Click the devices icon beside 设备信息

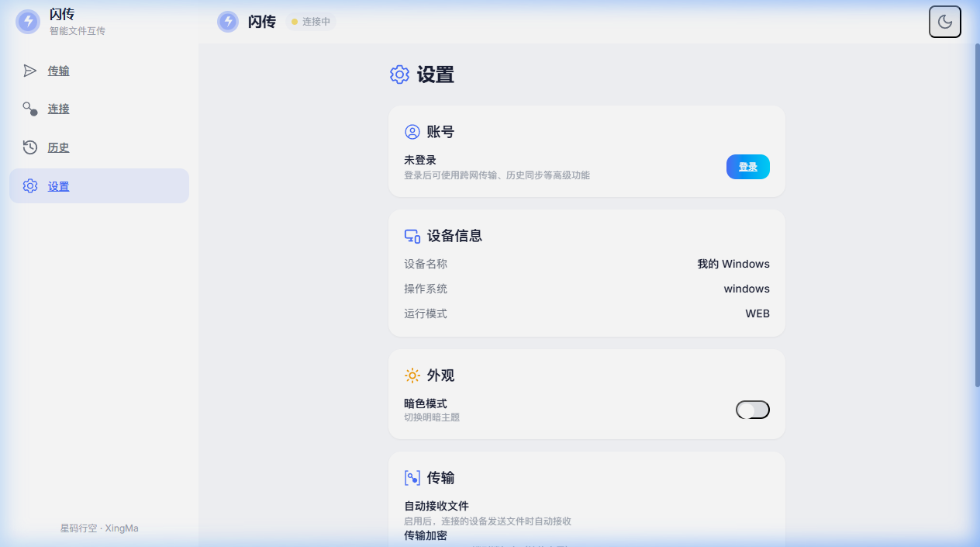pyautogui.click(x=412, y=236)
